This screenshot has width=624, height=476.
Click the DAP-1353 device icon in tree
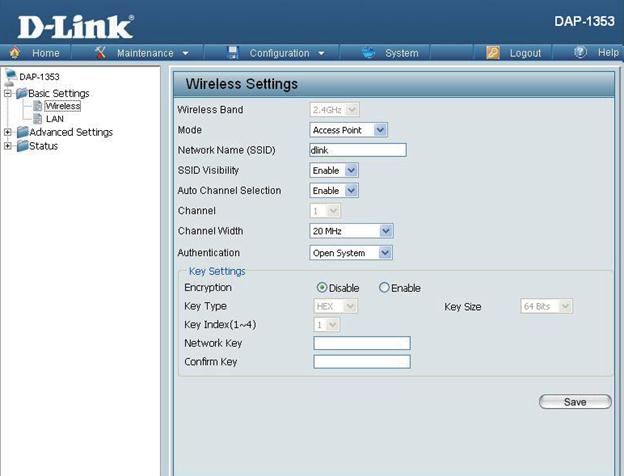pos(11,77)
